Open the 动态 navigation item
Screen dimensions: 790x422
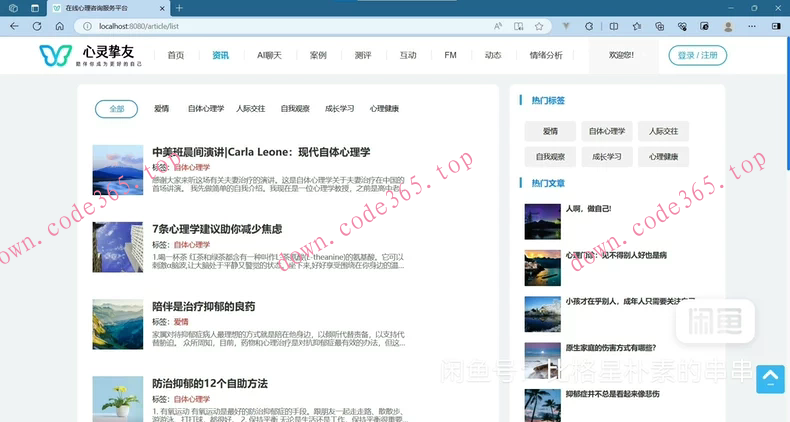pos(493,55)
